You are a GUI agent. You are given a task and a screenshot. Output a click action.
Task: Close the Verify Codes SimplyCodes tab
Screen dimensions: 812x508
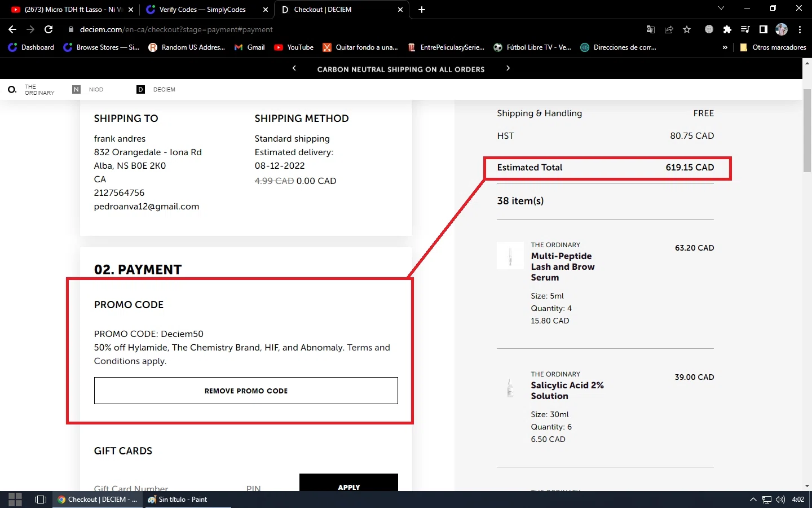point(266,10)
